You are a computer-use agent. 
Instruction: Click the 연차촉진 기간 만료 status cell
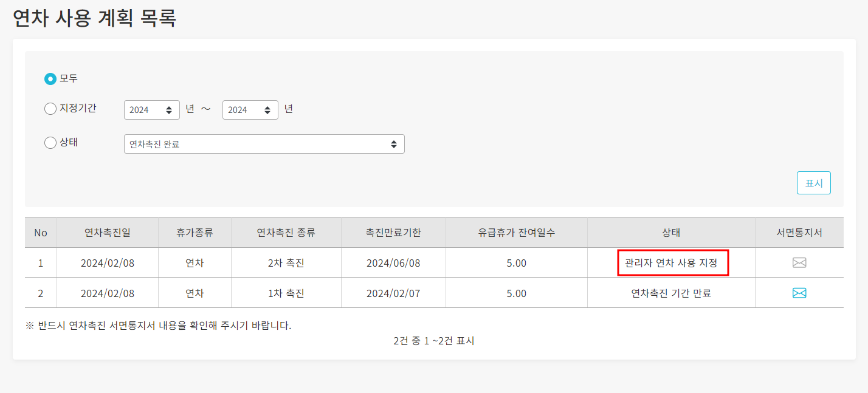tap(671, 293)
